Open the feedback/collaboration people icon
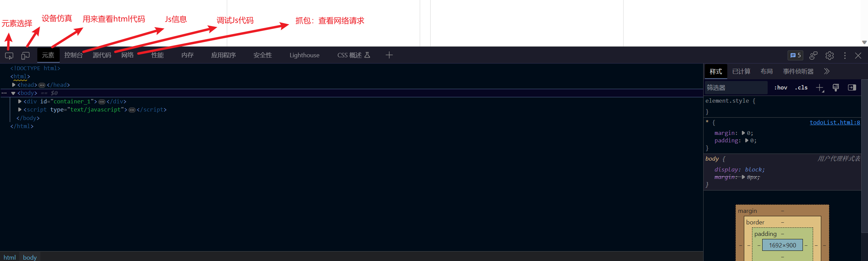This screenshot has width=868, height=261. (813, 55)
